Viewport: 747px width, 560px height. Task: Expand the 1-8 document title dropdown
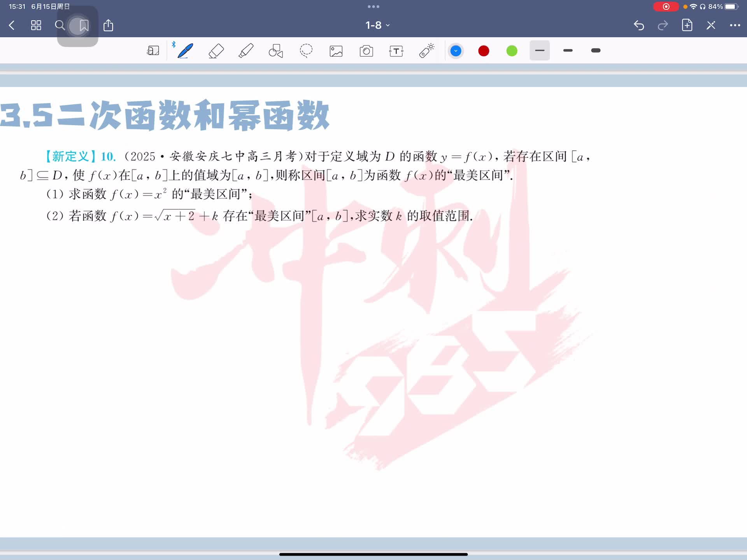tap(377, 26)
